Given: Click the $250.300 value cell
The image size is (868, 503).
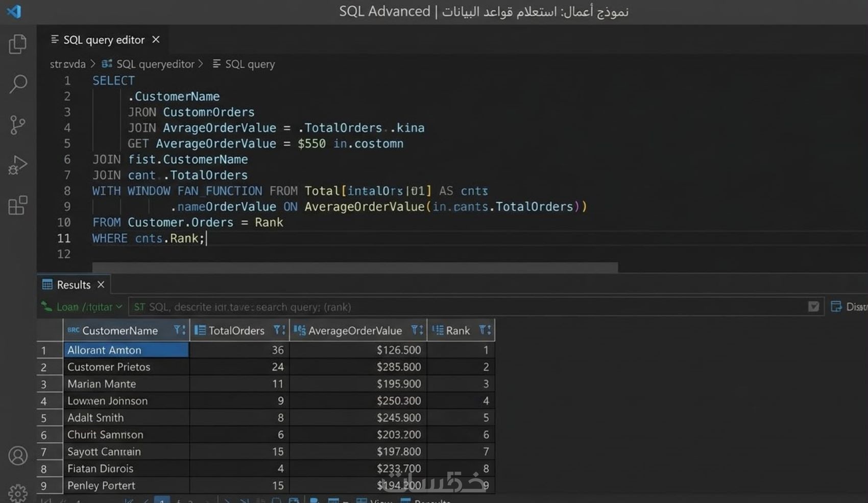Looking at the screenshot, I should [x=358, y=401].
